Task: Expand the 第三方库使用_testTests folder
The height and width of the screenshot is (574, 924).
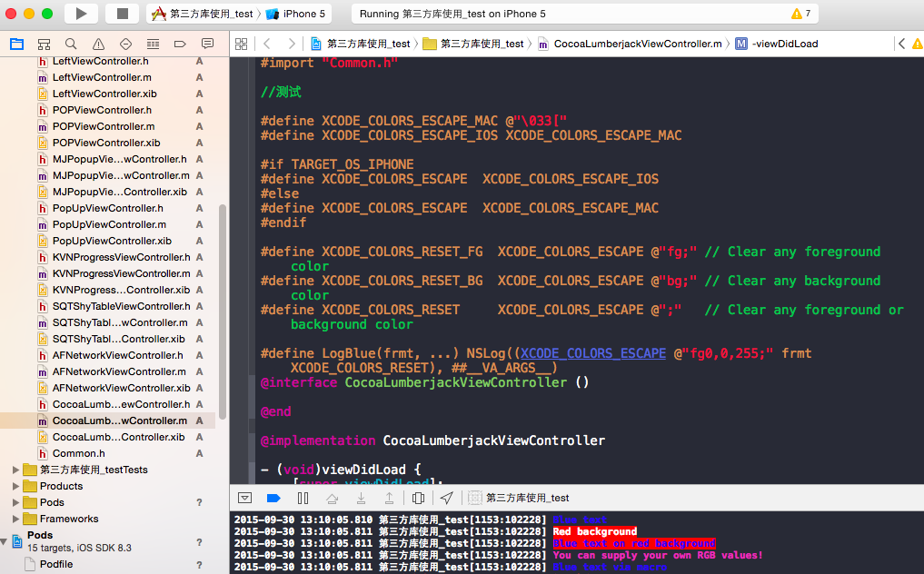Action: (x=16, y=470)
